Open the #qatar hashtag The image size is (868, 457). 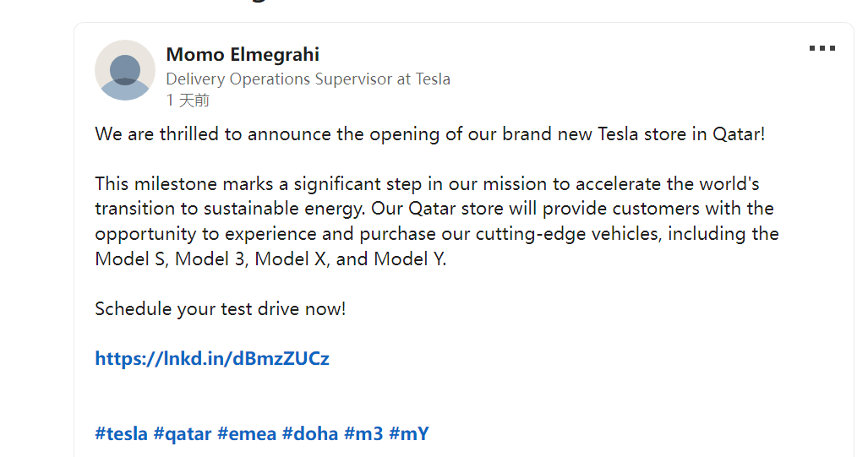[x=183, y=433]
